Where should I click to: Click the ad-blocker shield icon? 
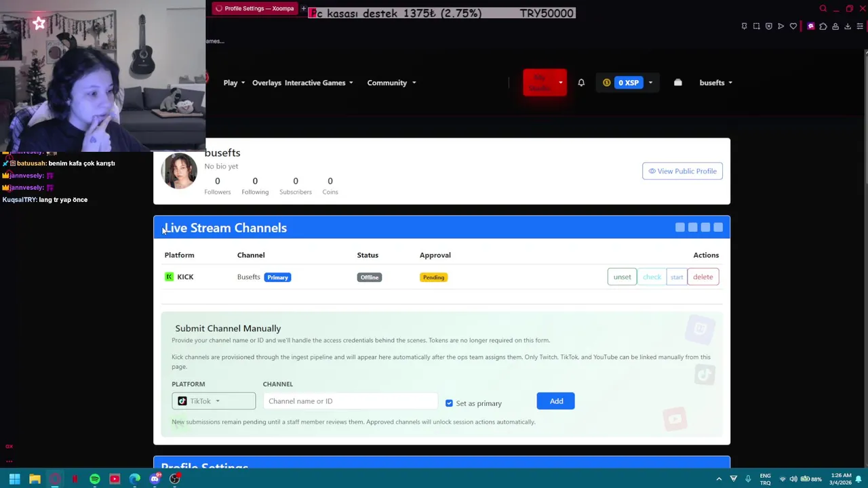[768, 26]
